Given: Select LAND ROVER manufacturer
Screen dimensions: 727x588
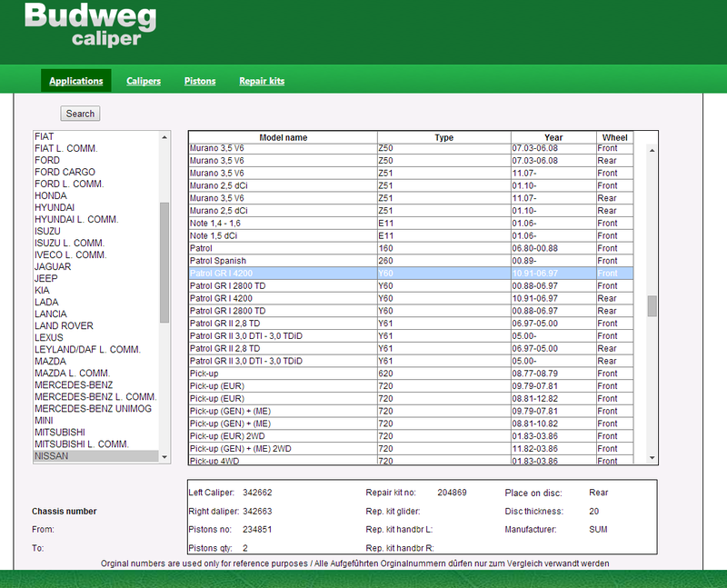Looking at the screenshot, I should (96, 325).
